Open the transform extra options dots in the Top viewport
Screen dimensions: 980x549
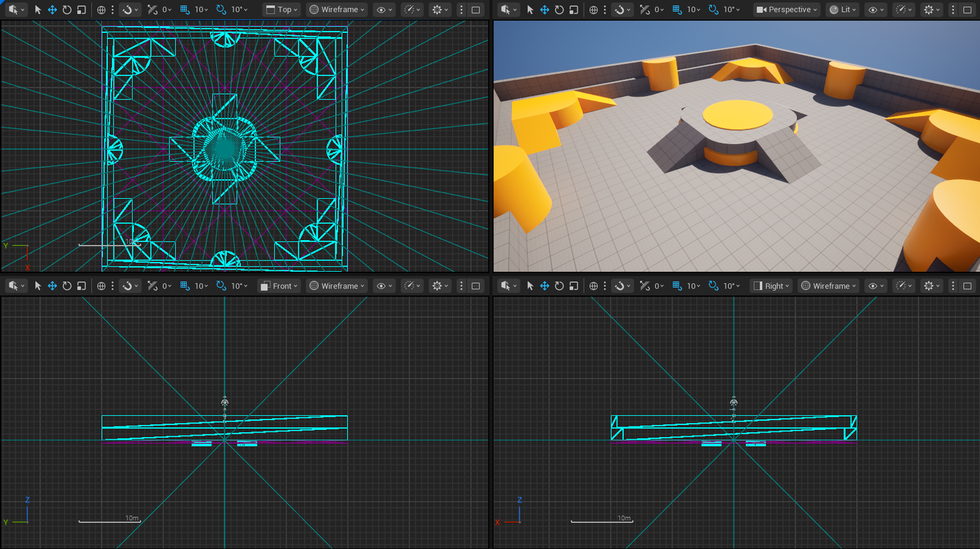112,10
